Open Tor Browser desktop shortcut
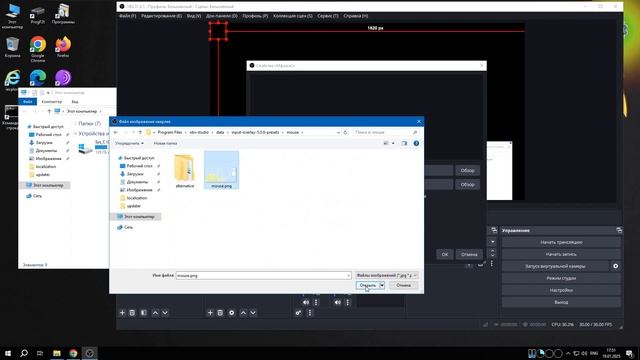 (63, 78)
